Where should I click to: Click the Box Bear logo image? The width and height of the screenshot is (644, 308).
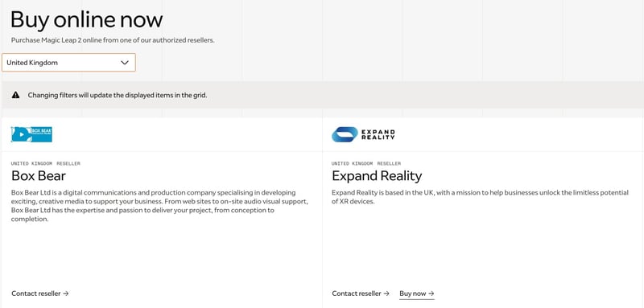[31, 134]
